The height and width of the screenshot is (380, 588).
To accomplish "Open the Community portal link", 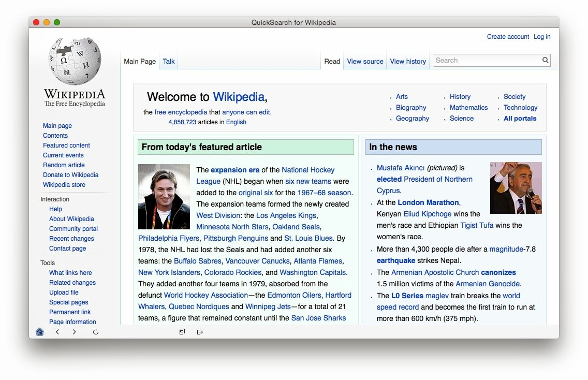I will click(x=73, y=228).
